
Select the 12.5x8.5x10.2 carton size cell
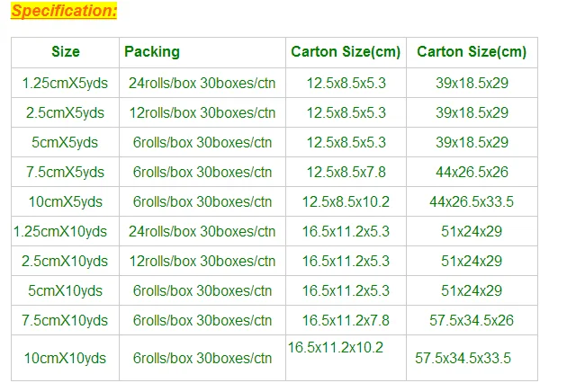pyautogui.click(x=346, y=201)
